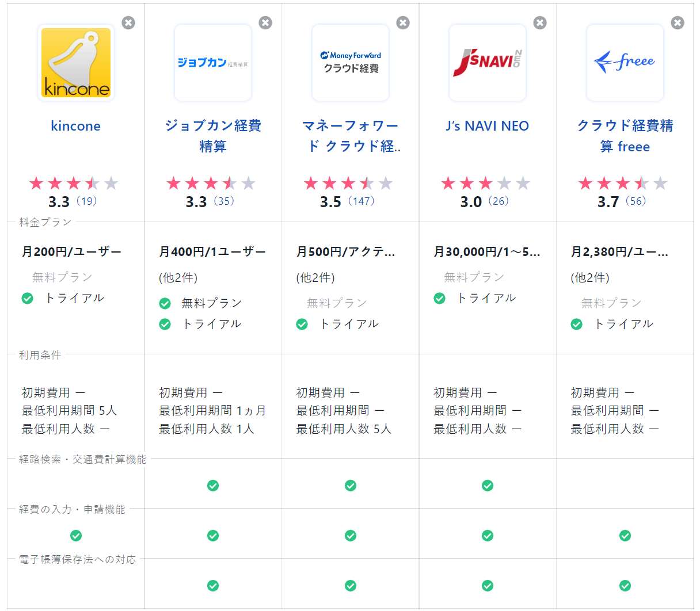This screenshot has width=700, height=611.
Task: Remove Money Forward クラウド経費 from comparison
Action: pos(403,22)
